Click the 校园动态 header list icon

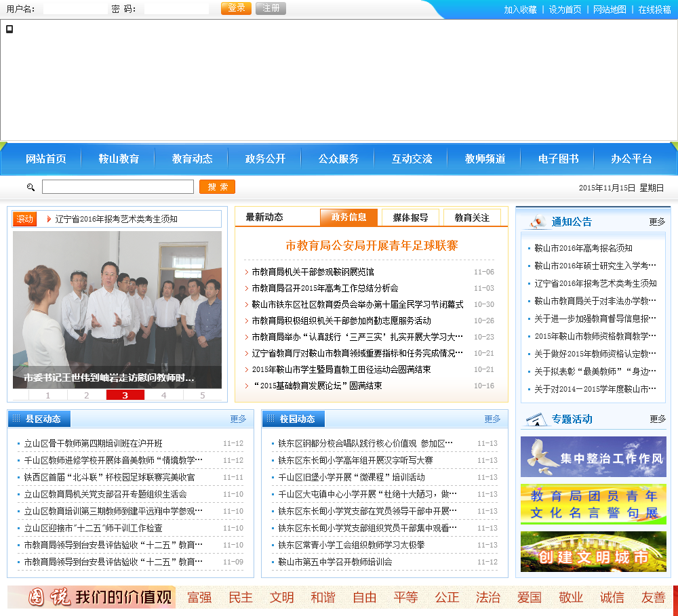(271, 419)
